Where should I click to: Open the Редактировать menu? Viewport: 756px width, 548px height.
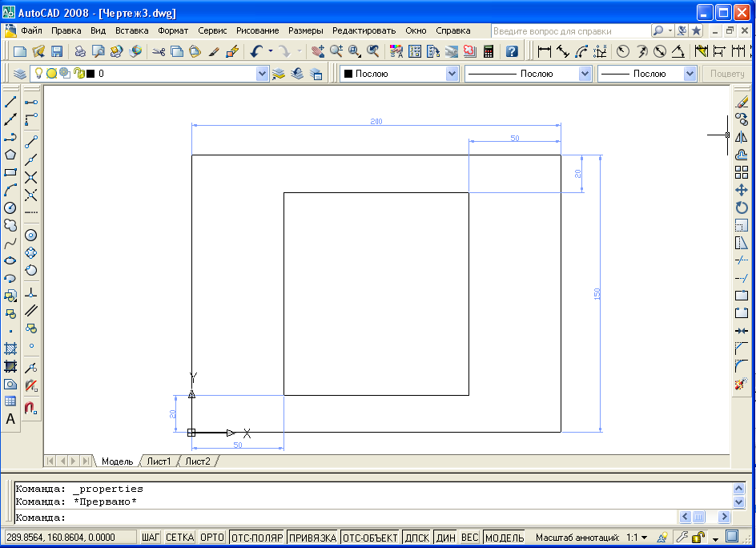point(364,30)
